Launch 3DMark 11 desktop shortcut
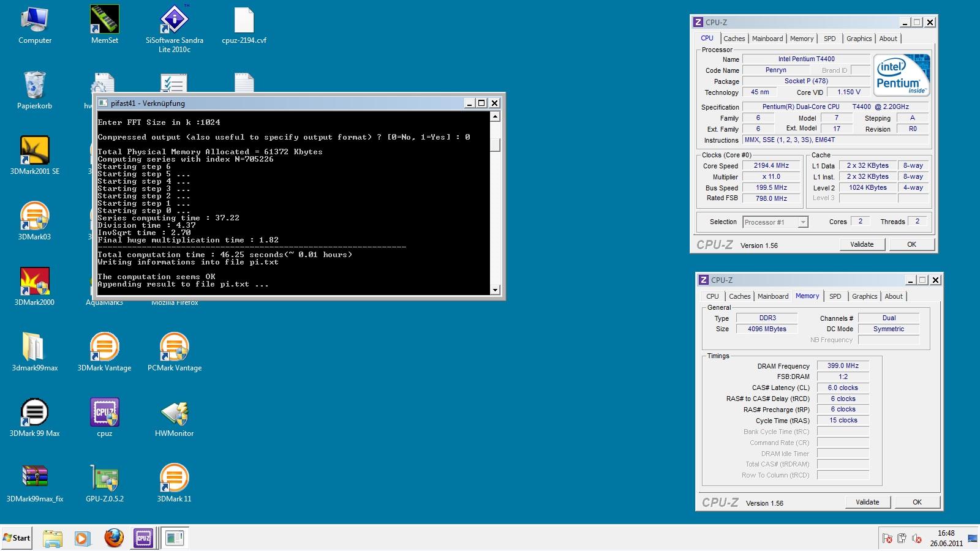 pyautogui.click(x=175, y=484)
